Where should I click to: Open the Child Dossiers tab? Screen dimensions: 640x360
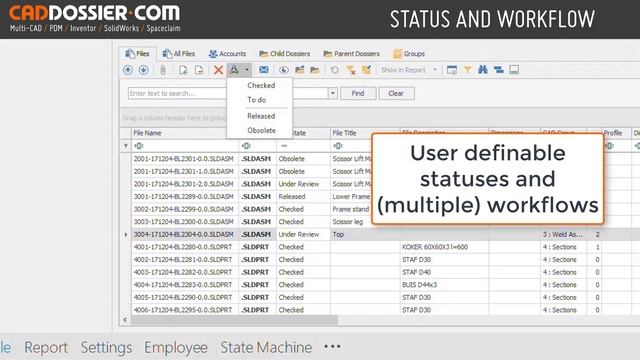(284, 53)
